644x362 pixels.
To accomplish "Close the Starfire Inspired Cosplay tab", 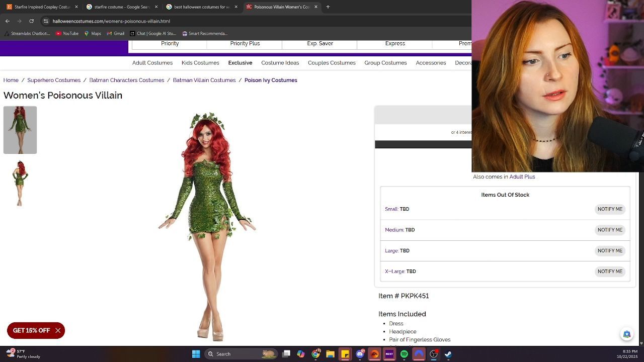I will (x=76, y=7).
